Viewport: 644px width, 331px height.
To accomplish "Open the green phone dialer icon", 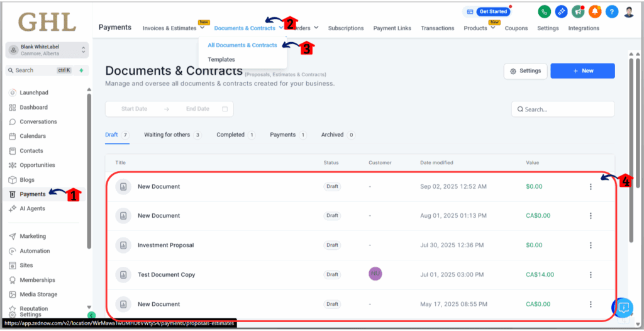I will coord(544,12).
